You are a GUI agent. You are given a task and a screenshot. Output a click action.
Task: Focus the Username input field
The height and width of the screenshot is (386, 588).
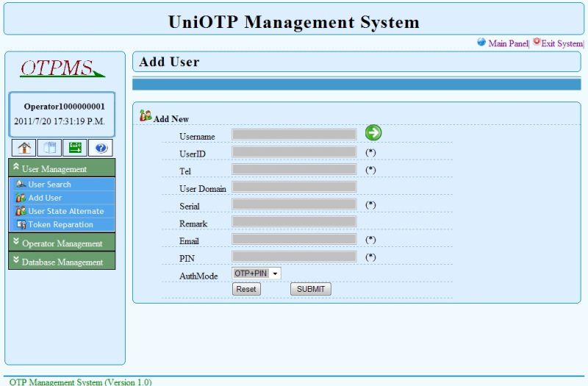[x=295, y=135]
